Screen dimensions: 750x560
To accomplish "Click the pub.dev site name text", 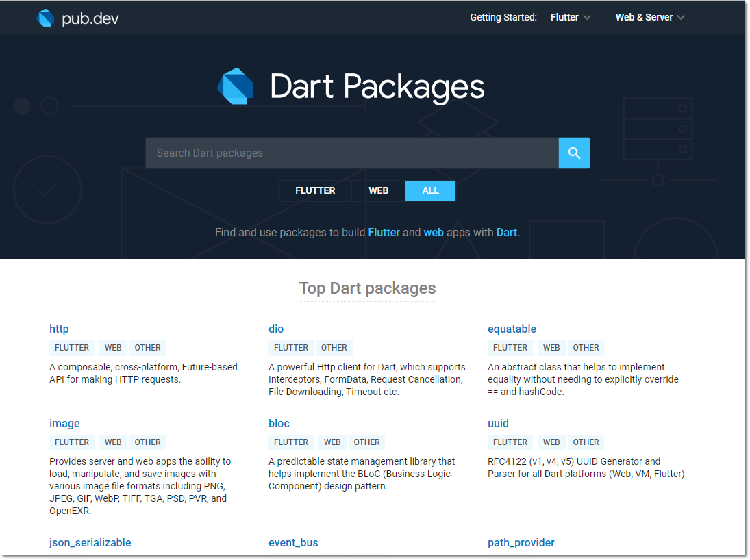I will tap(90, 18).
